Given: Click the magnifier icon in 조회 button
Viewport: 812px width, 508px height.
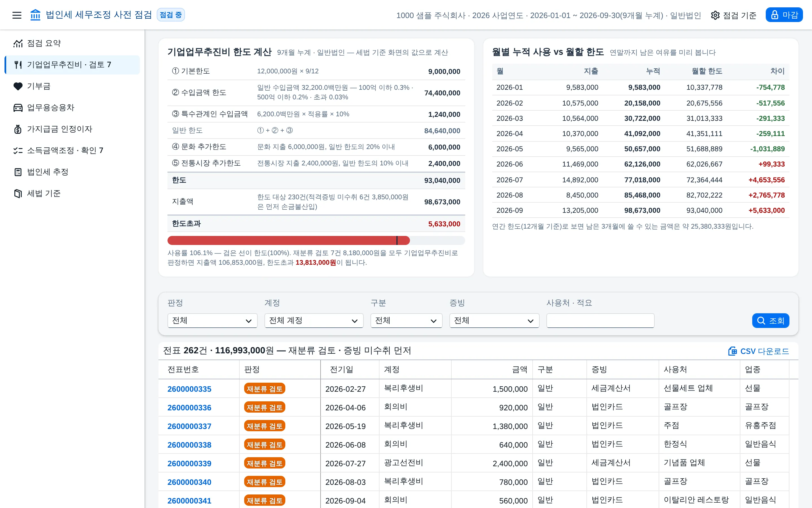Looking at the screenshot, I should (761, 321).
